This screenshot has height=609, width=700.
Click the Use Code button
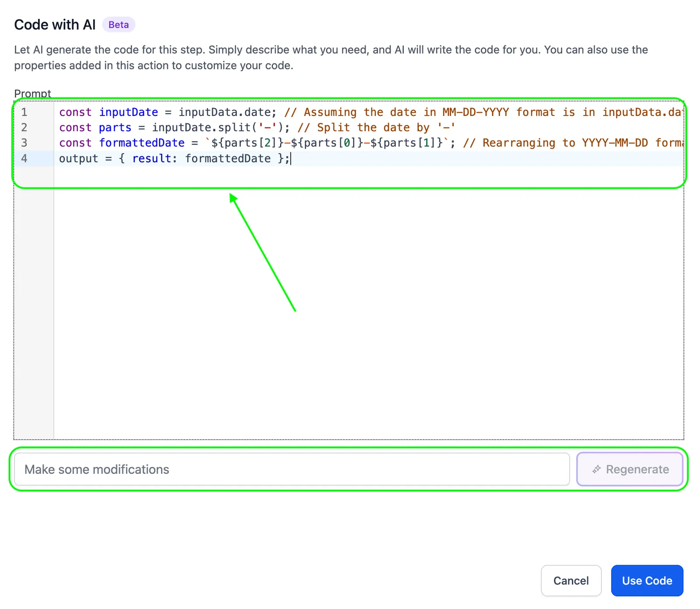pos(647,581)
